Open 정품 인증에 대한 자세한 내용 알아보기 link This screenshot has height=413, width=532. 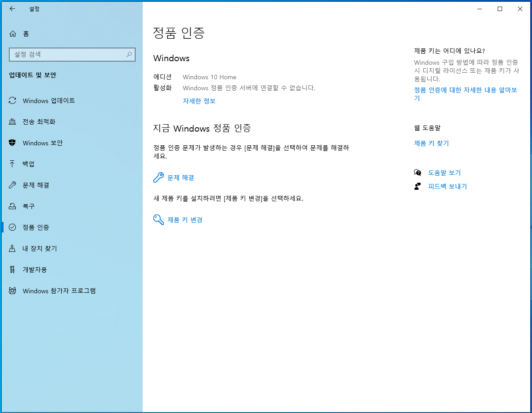[x=465, y=94]
